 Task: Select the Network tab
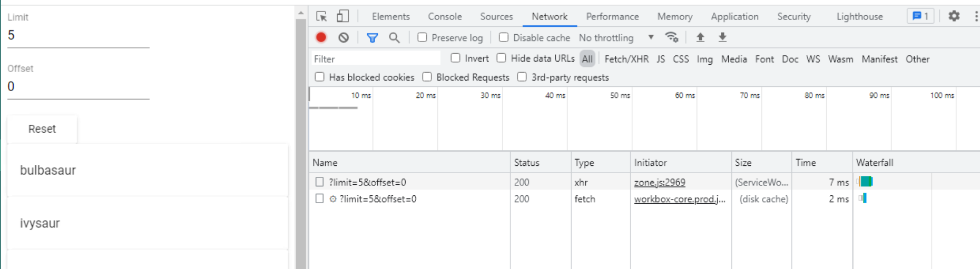[550, 16]
